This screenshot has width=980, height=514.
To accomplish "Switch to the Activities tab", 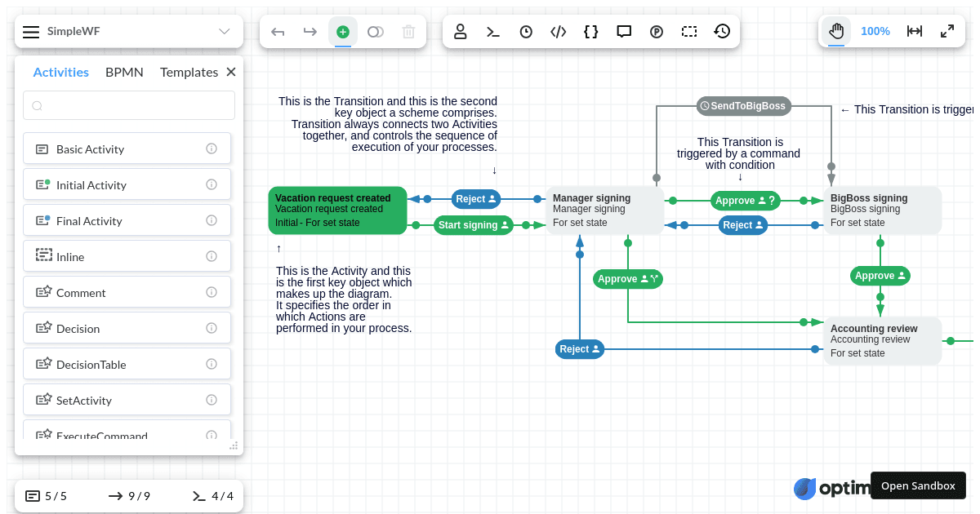I will (x=61, y=72).
